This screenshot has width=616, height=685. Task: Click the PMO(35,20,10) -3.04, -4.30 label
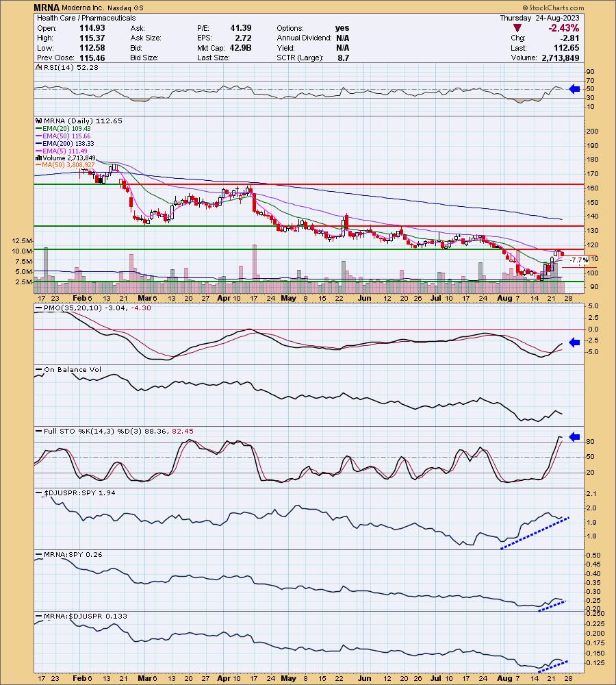[97, 308]
